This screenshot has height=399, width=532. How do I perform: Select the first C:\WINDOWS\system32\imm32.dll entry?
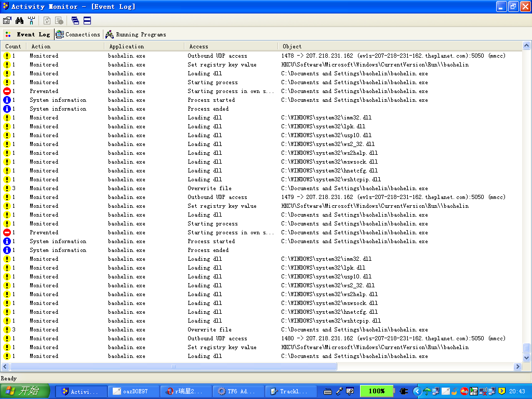click(326, 117)
